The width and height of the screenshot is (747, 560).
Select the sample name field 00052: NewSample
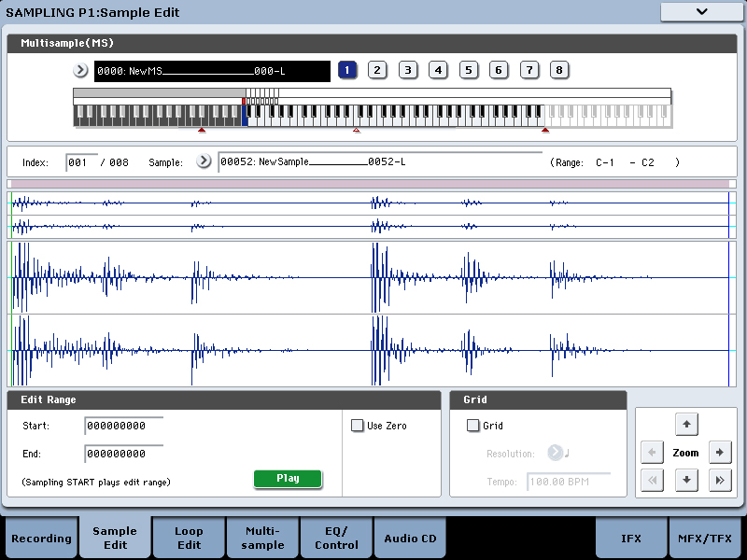380,161
